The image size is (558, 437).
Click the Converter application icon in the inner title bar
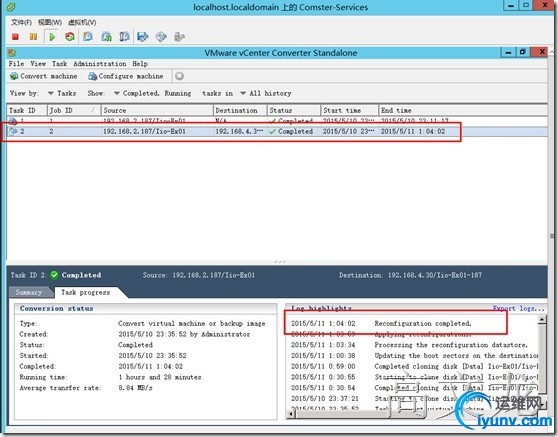coord(12,53)
